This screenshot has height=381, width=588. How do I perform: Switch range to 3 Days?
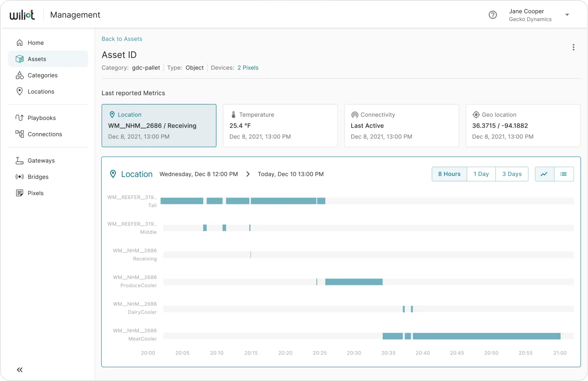pos(512,174)
